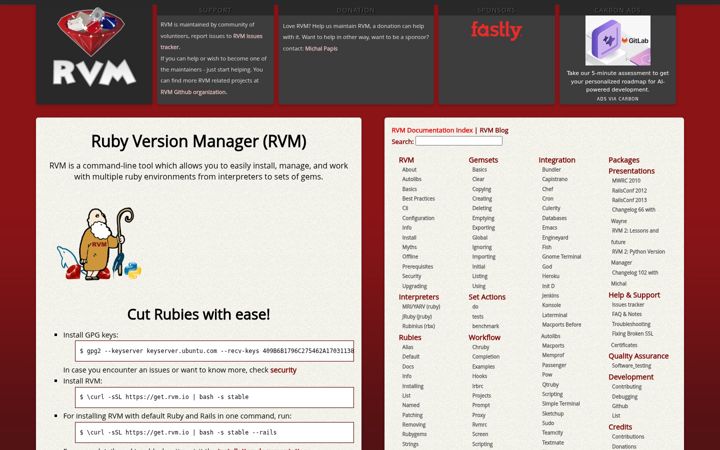This screenshot has width=720, height=450.
Task: Open the 'Security' link in RVM list
Action: coord(411,276)
